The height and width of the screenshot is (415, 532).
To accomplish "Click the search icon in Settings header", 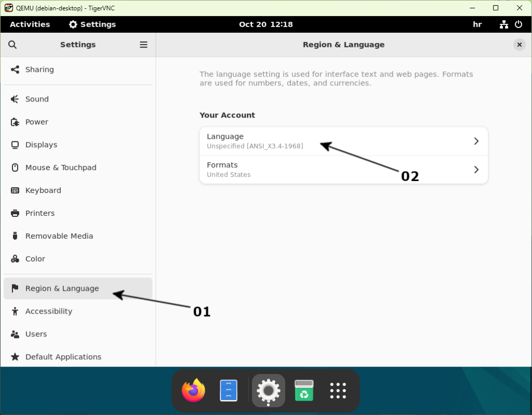I will click(x=12, y=45).
